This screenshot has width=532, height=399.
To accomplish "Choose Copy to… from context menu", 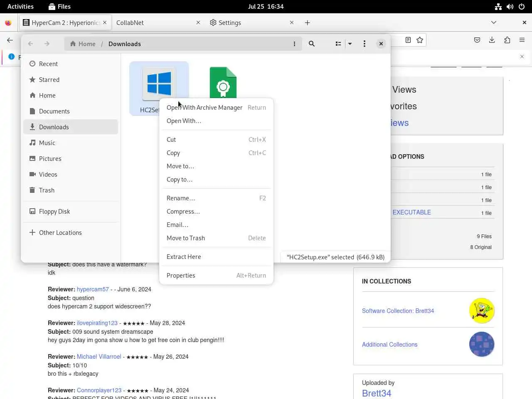I will click(216, 179).
